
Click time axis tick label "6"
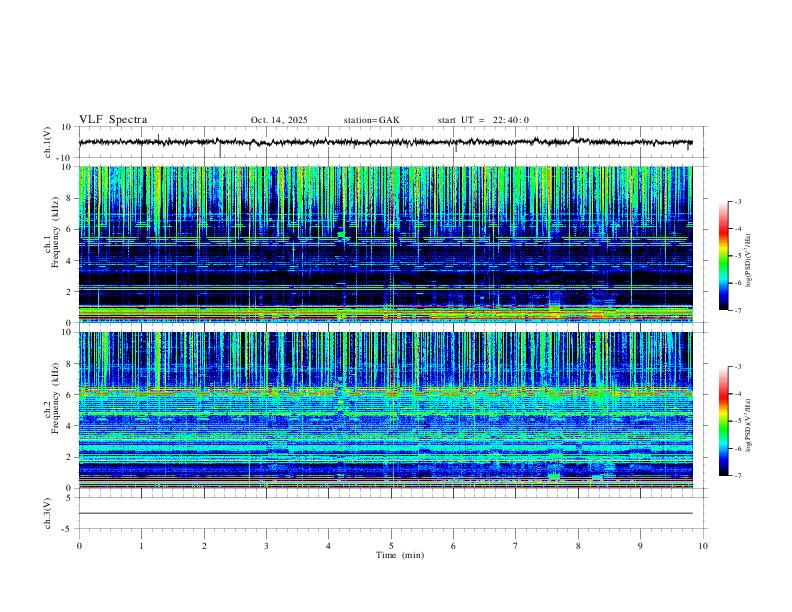click(453, 546)
